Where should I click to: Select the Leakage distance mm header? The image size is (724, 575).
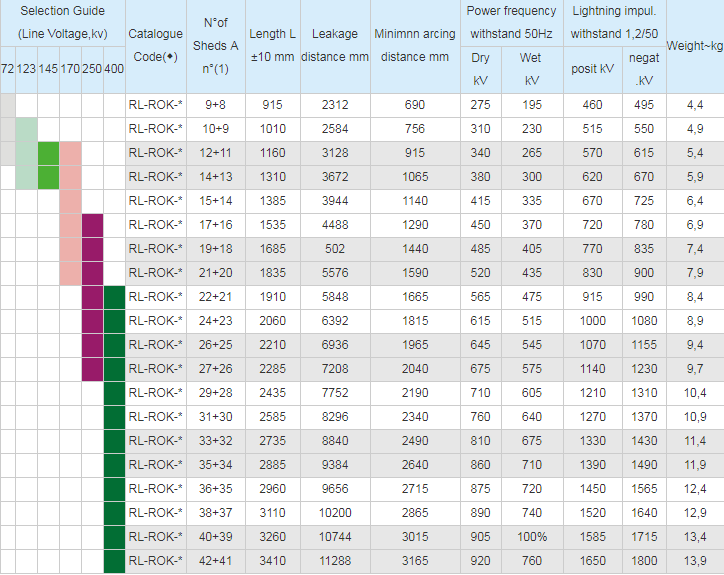click(334, 46)
